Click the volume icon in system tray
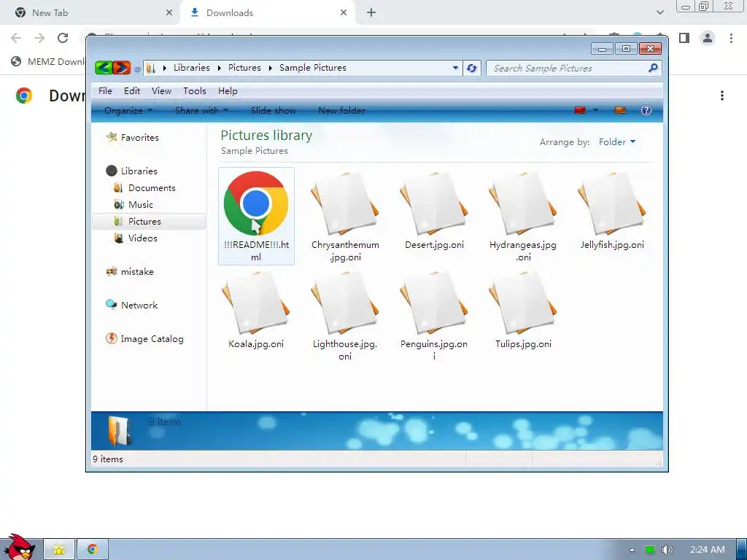This screenshot has height=560, width=747. pos(667,550)
